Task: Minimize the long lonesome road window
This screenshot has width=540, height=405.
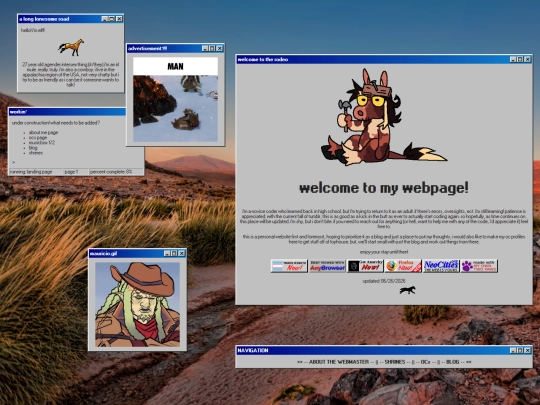Action: click(105, 19)
